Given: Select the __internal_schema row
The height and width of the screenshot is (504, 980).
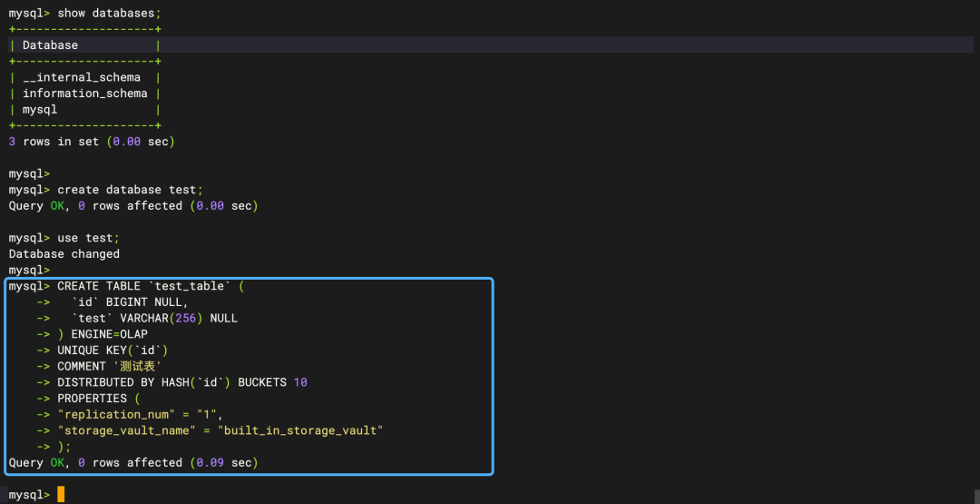Looking at the screenshot, I should [82, 77].
